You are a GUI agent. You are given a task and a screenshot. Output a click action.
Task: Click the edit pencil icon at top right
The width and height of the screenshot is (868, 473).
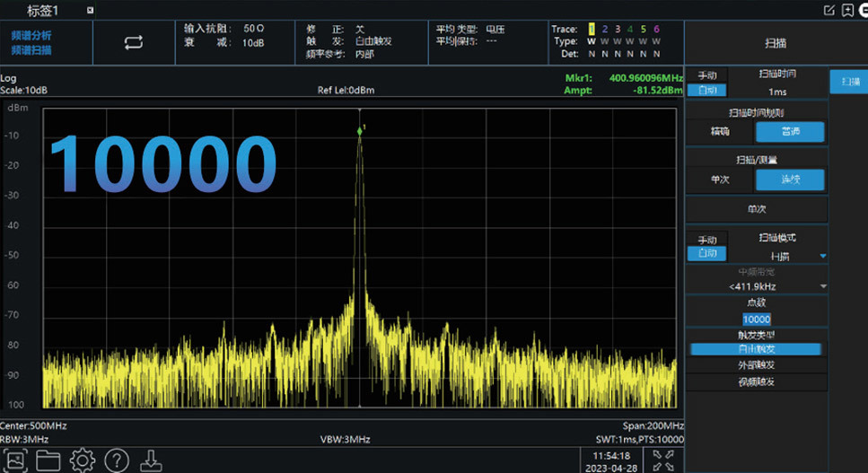(829, 10)
